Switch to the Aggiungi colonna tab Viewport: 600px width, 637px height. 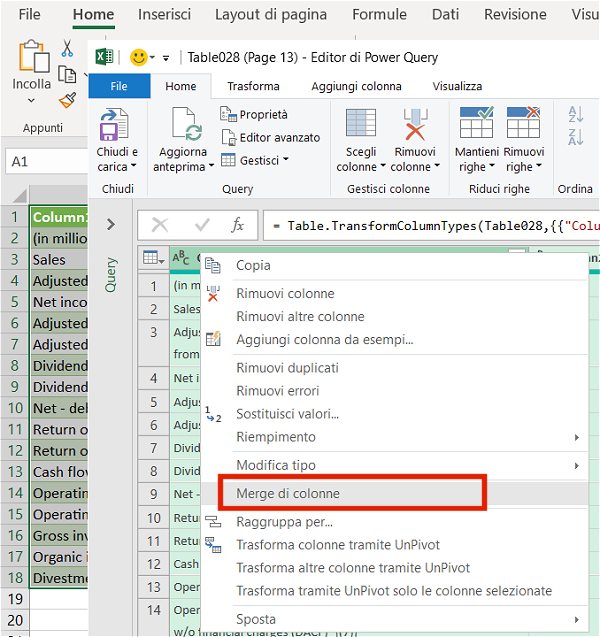coord(356,86)
